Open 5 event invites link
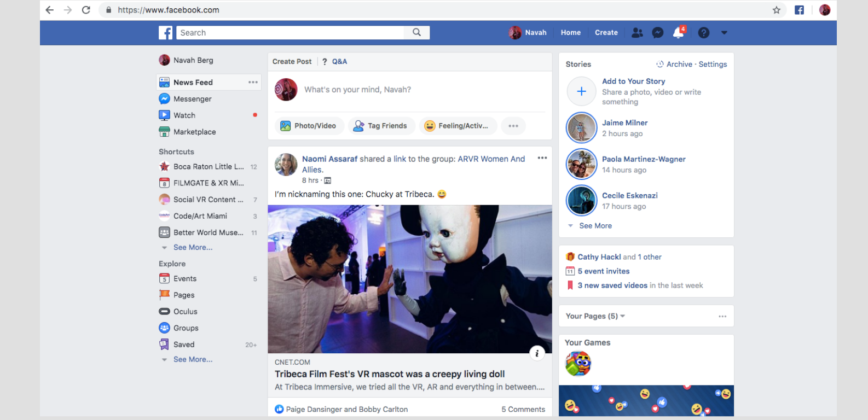The width and height of the screenshot is (868, 420). [x=604, y=271]
